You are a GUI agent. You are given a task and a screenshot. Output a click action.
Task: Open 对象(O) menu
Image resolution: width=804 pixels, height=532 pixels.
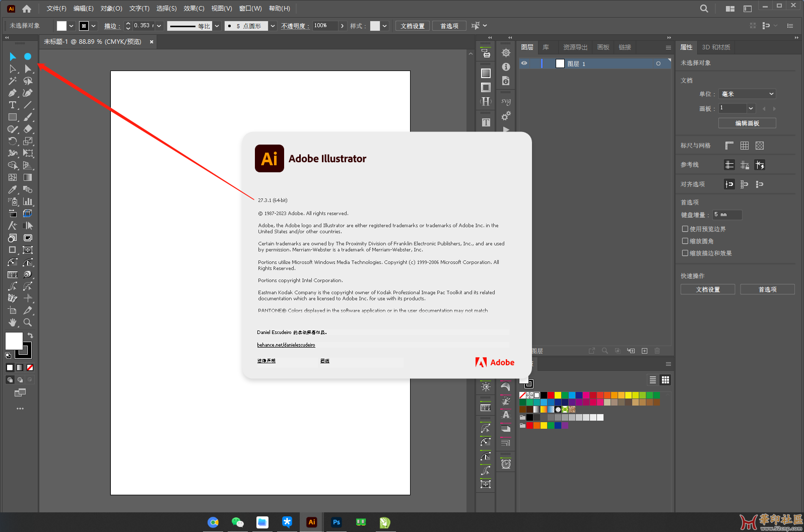111,9
